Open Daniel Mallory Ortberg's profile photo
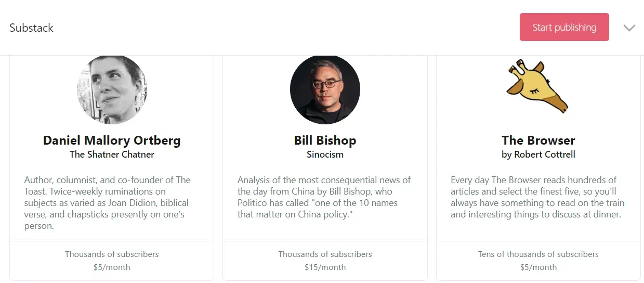 point(112,89)
